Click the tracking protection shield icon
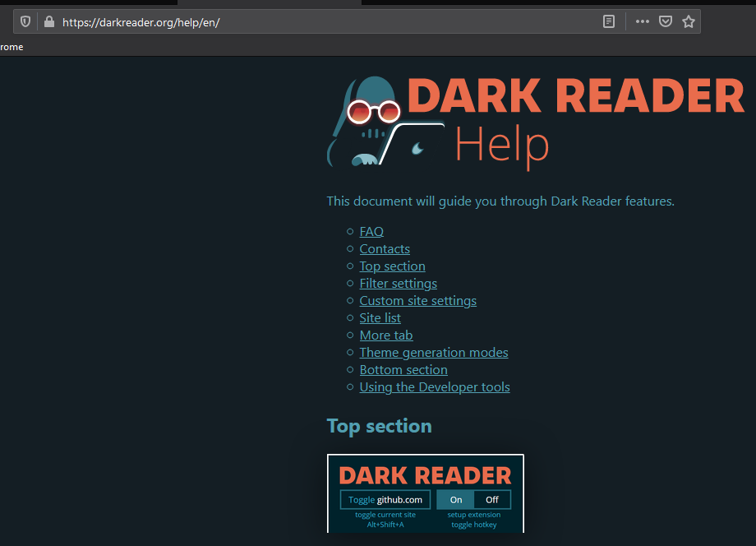Screen dimensions: 756x546 click(25, 22)
